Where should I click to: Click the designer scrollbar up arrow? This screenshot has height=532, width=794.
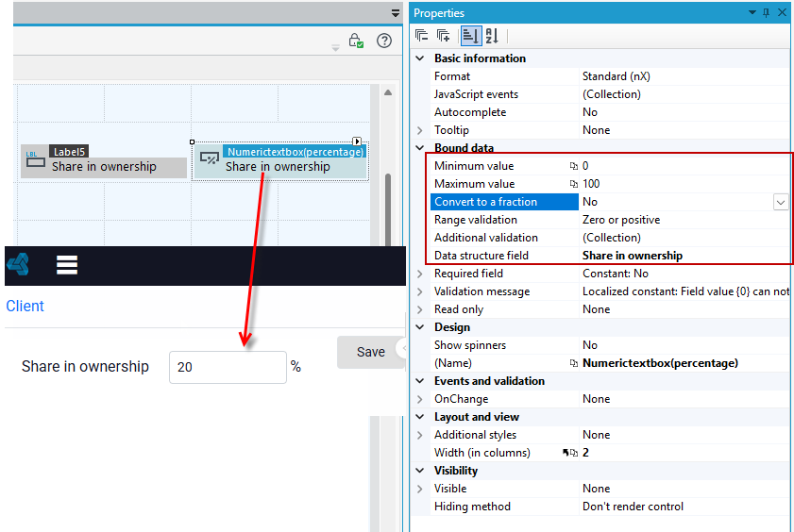[x=388, y=92]
